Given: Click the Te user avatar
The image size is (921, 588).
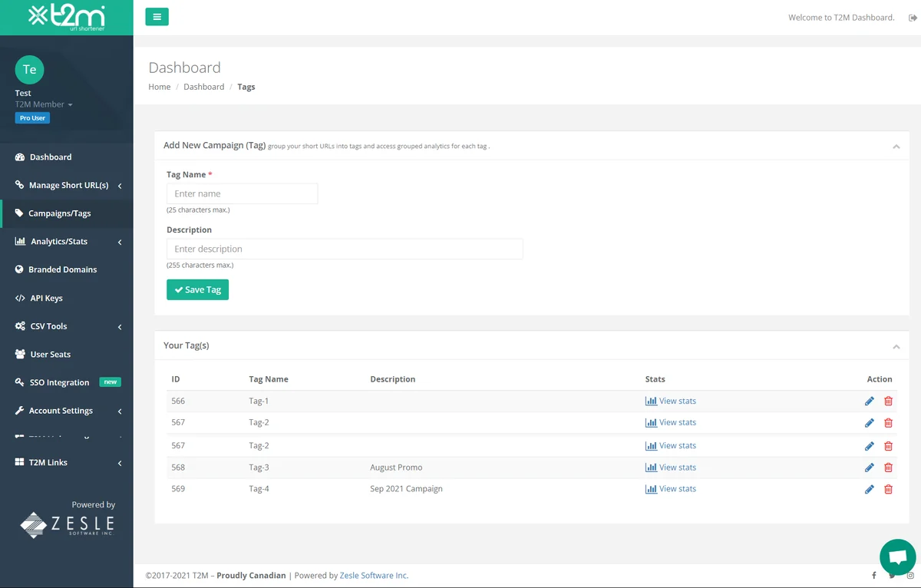Looking at the screenshot, I should [29, 70].
